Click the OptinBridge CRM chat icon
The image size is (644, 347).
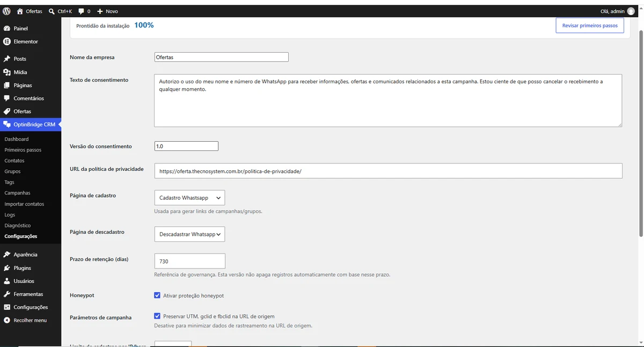(7, 125)
